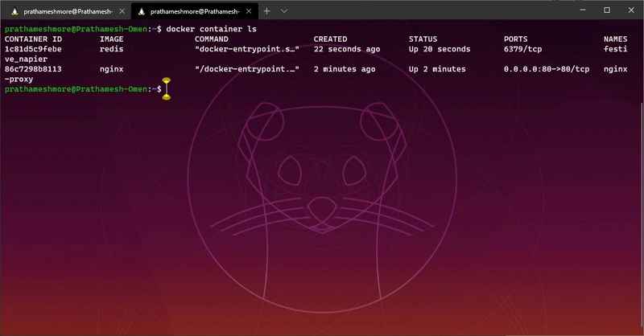Image resolution: width=644 pixels, height=336 pixels.
Task: Click the '0.0.0.0:80->80/tcp' port mapping
Action: 547,69
